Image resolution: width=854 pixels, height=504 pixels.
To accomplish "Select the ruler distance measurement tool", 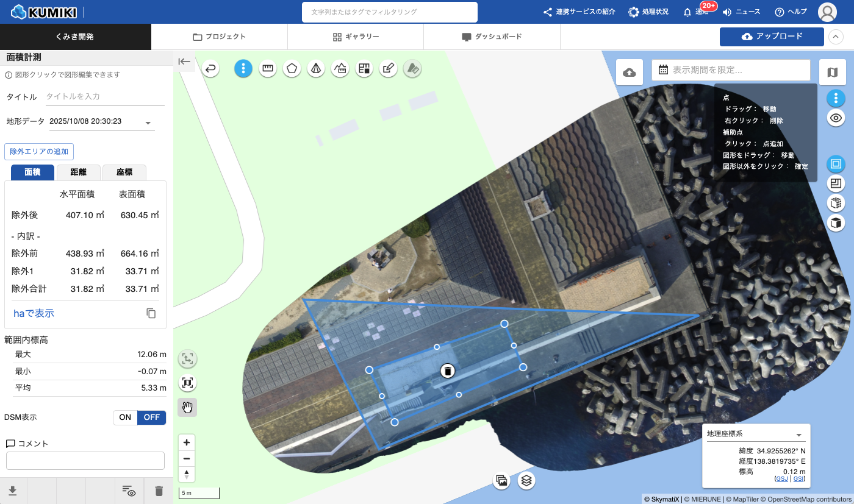I will [x=267, y=69].
